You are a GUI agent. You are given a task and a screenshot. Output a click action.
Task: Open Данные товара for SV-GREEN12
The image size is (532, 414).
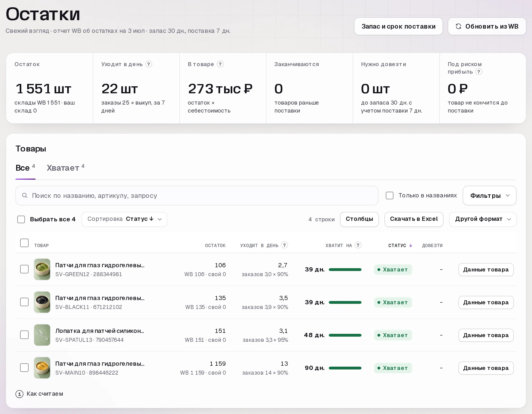(x=486, y=270)
